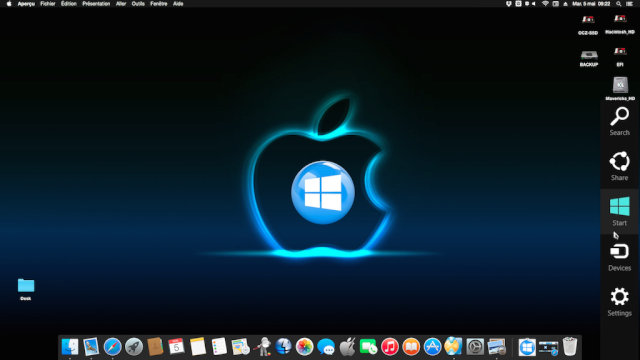
Task: Open the Trash in the dock
Action: [570, 346]
